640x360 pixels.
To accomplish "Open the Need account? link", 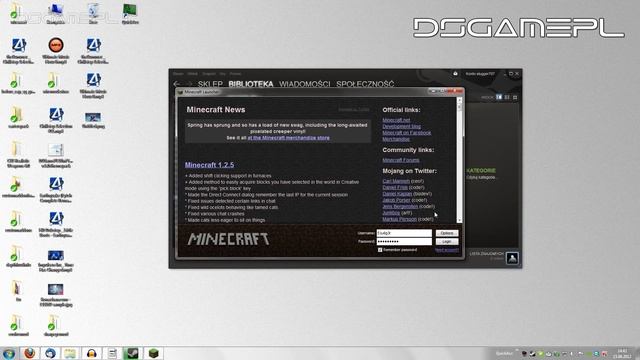I will tap(447, 250).
